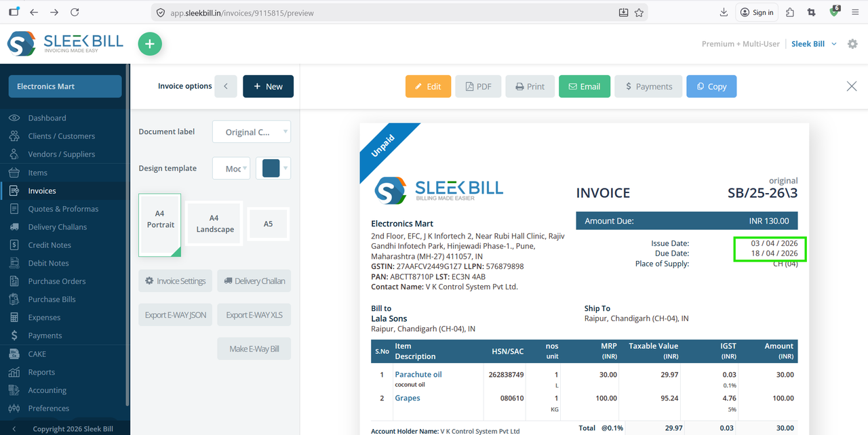Open the Document label dropdown
This screenshot has height=435, width=868.
[252, 132]
